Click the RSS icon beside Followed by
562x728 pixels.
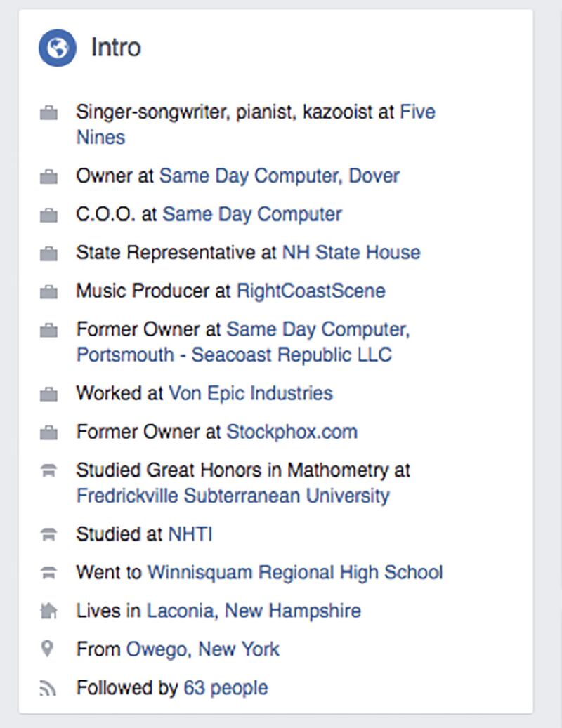click(x=48, y=688)
